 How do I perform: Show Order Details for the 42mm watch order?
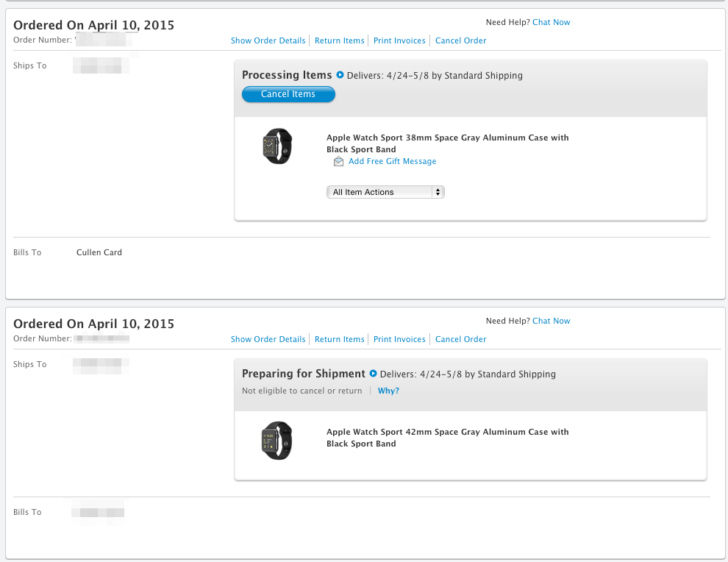[268, 339]
